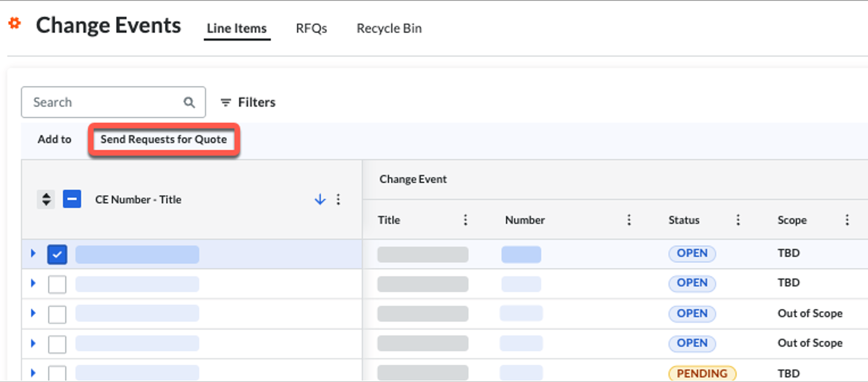The height and width of the screenshot is (382, 868).
Task: Click the Change Events page title
Action: 108,25
